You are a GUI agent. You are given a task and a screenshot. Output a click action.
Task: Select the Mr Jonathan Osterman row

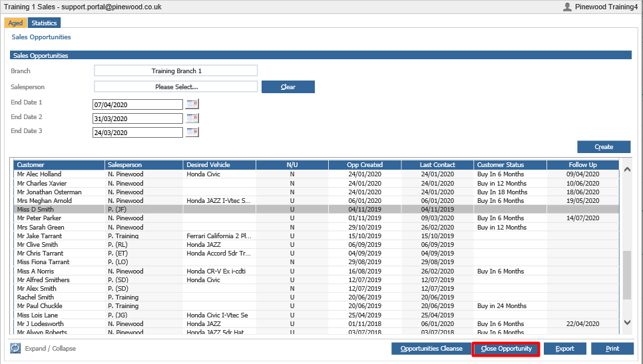click(316, 192)
